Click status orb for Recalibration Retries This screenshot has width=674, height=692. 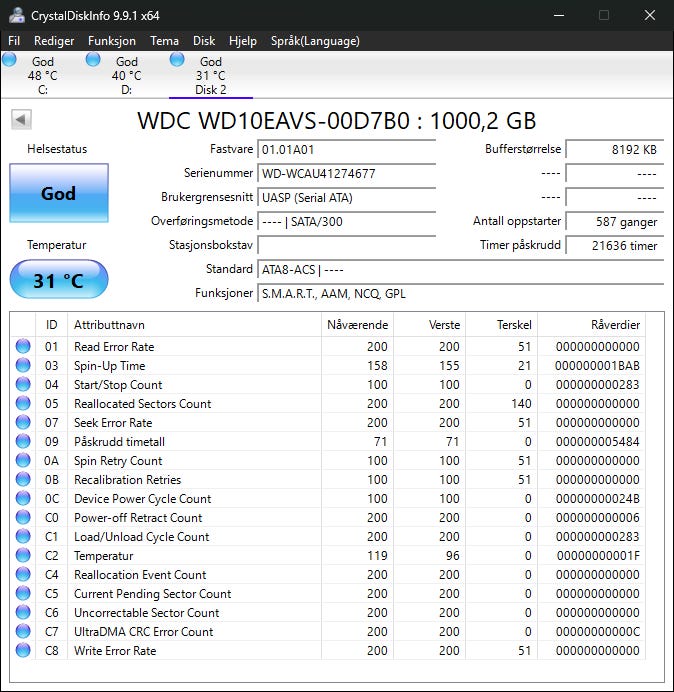(x=23, y=479)
